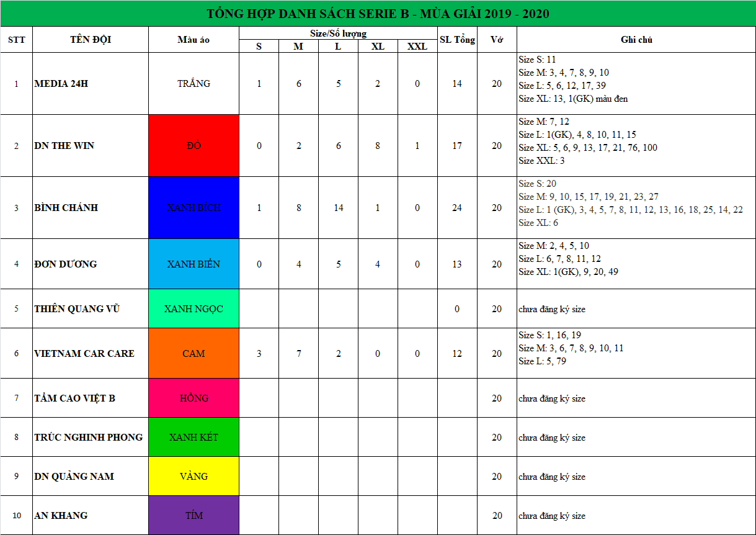Select the XL size header
756x535 pixels.
[x=378, y=47]
